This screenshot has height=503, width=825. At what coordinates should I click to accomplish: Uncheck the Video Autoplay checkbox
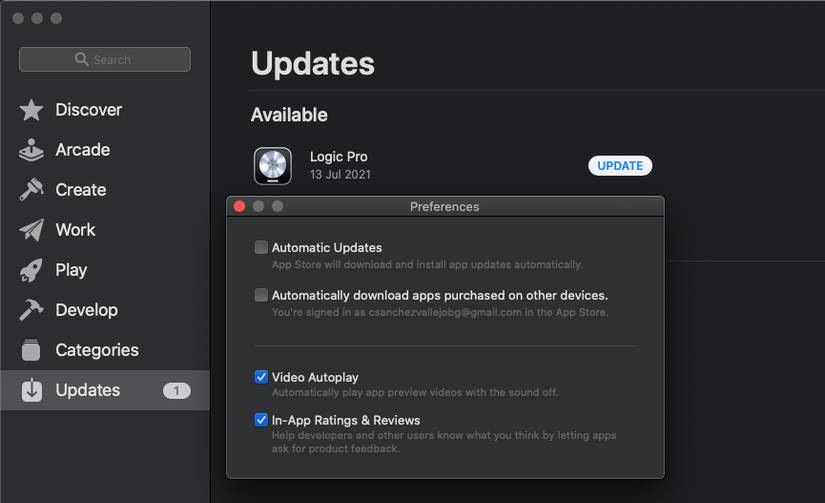click(x=261, y=377)
